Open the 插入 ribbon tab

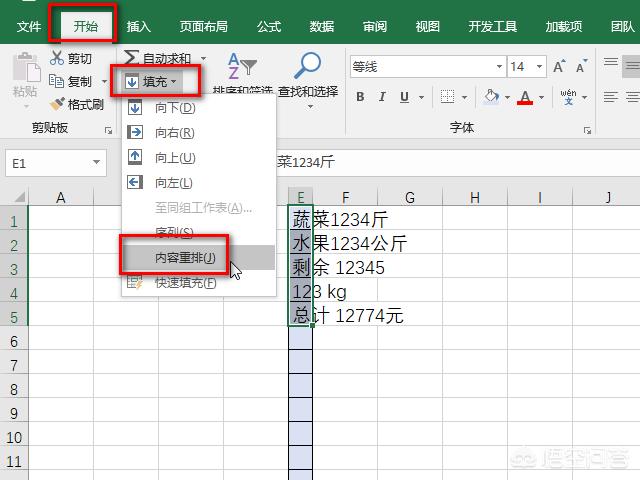coord(138,27)
